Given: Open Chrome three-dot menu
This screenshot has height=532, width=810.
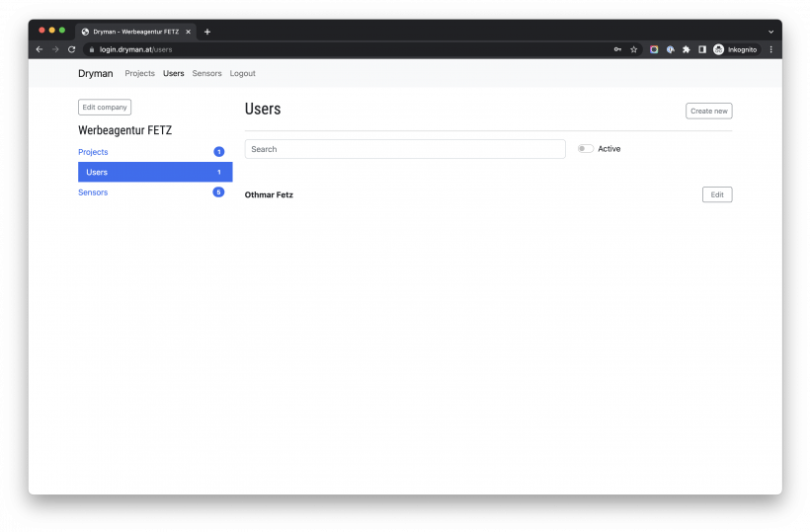Looking at the screenshot, I should (x=770, y=49).
